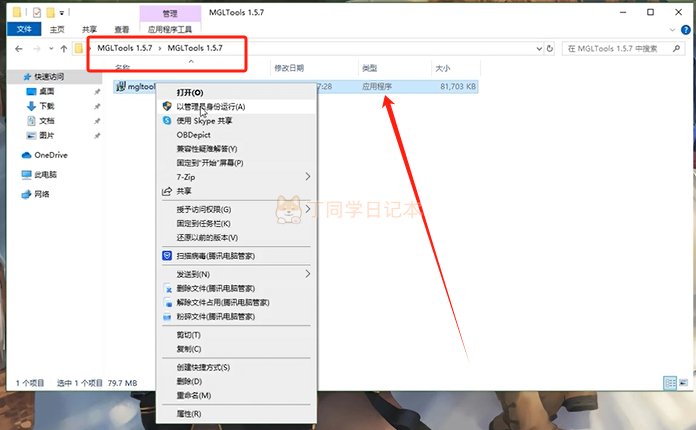Click the pin icon beside 下载
The height and width of the screenshot is (430, 696).
coord(97,107)
